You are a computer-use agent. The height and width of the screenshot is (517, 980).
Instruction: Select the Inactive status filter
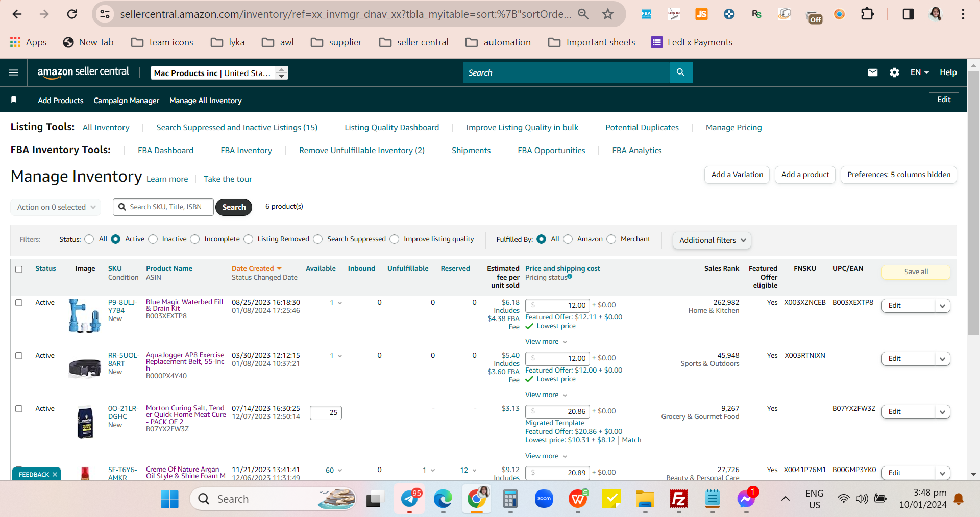click(153, 239)
